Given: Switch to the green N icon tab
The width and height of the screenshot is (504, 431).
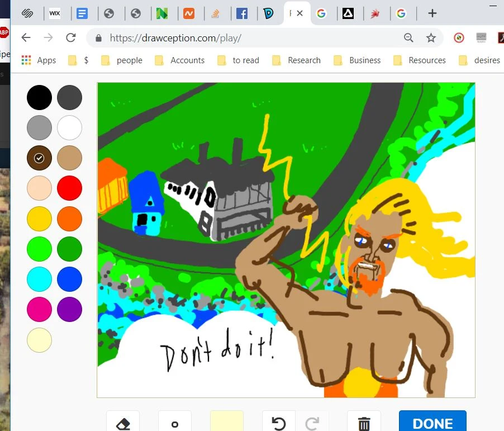Looking at the screenshot, I should point(161,13).
